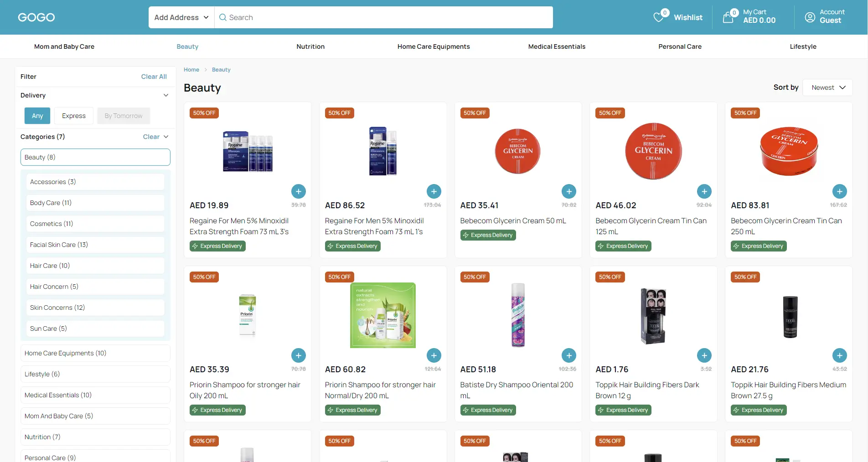Image resolution: width=868 pixels, height=462 pixels.
Task: Collapse the Categories filter chevron
Action: [166, 137]
